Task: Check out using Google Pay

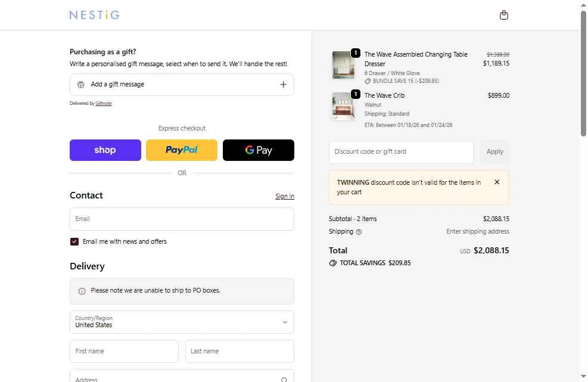Action: tap(259, 150)
